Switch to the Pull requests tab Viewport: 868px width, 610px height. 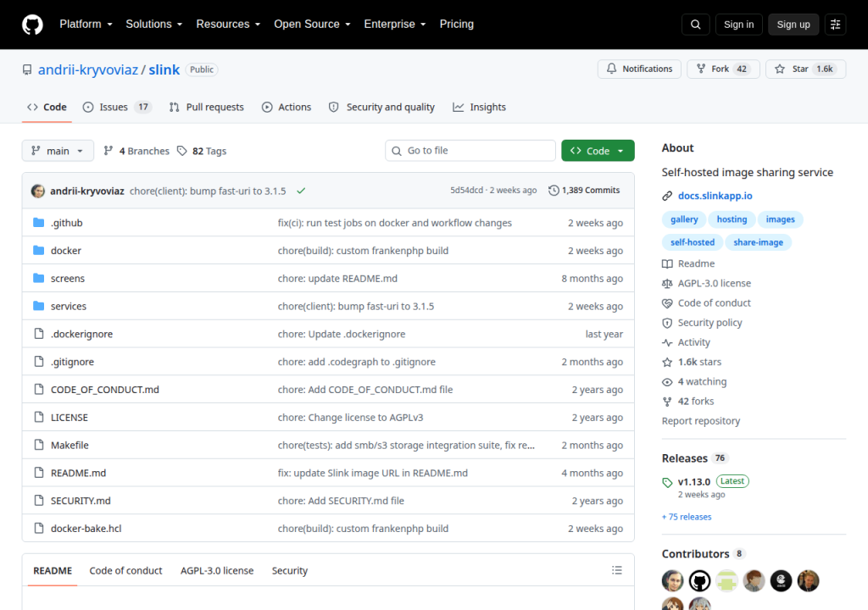[x=206, y=108]
